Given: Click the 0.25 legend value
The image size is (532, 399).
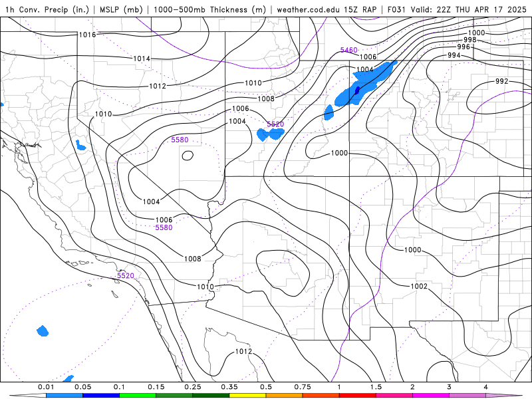Looking at the screenshot, I should (x=192, y=387).
